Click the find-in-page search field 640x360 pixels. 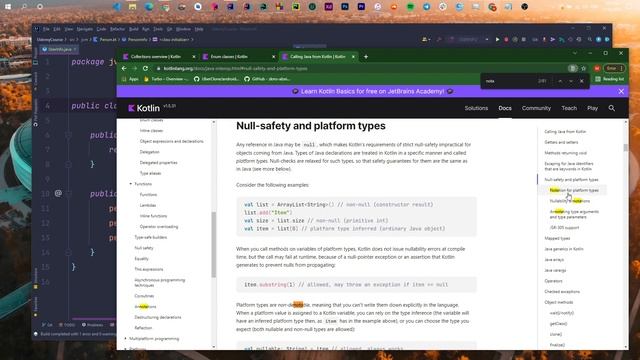pyautogui.click(x=510, y=81)
